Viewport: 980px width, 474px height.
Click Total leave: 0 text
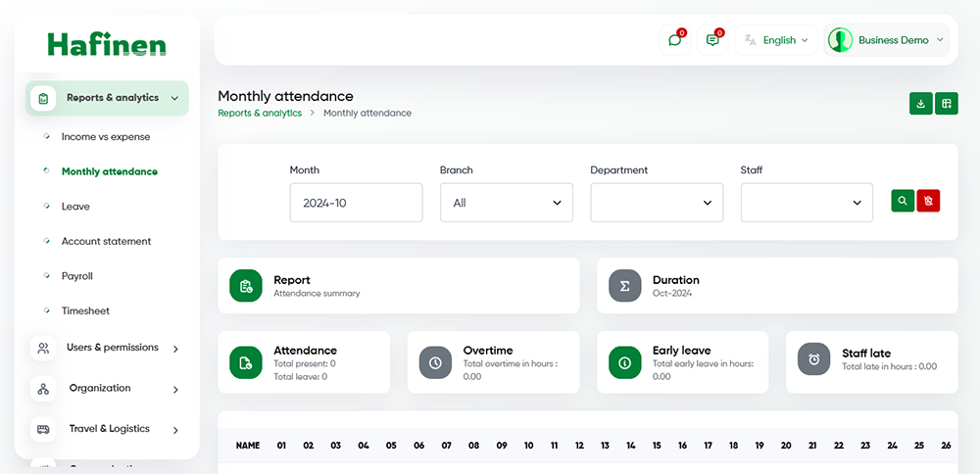(x=301, y=377)
